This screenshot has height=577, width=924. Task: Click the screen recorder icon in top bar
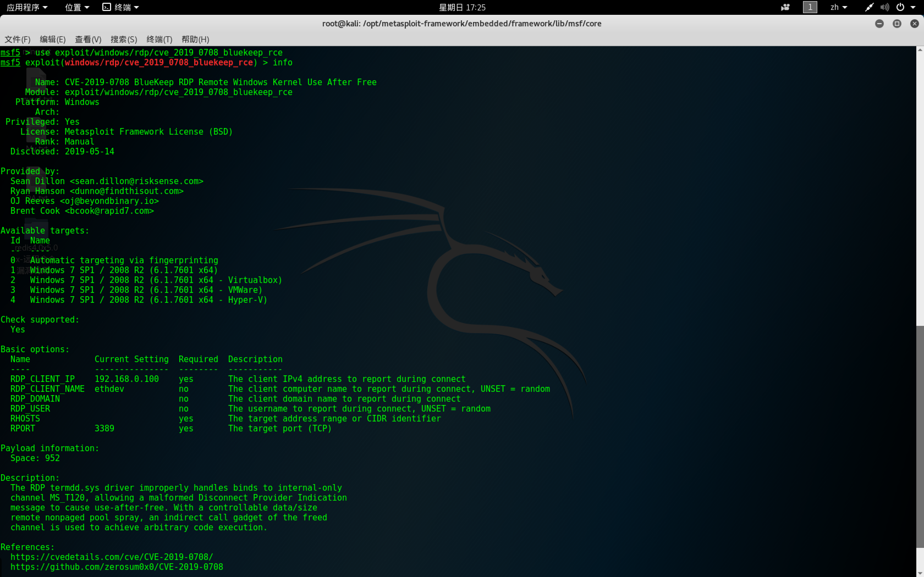coord(785,7)
